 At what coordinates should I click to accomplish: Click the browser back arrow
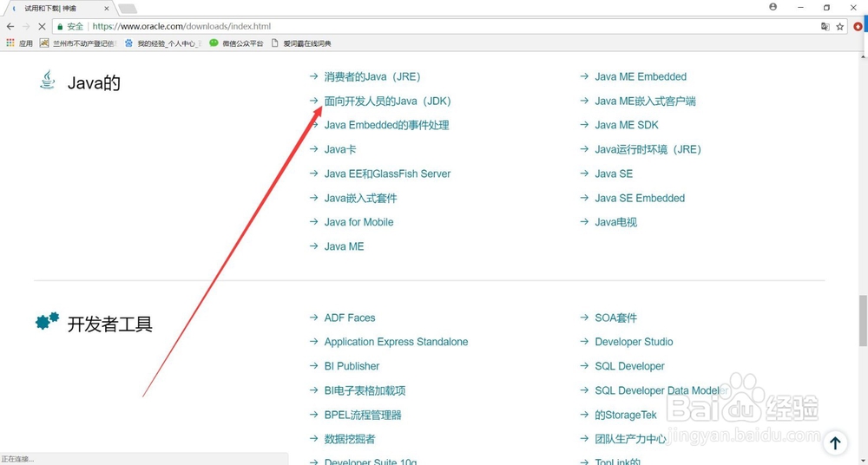pyautogui.click(x=10, y=26)
